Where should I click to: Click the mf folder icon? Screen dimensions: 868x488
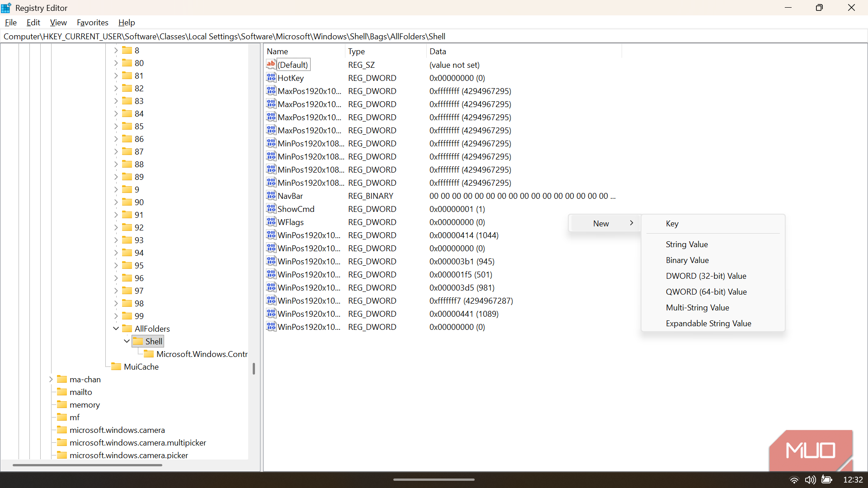(62, 417)
